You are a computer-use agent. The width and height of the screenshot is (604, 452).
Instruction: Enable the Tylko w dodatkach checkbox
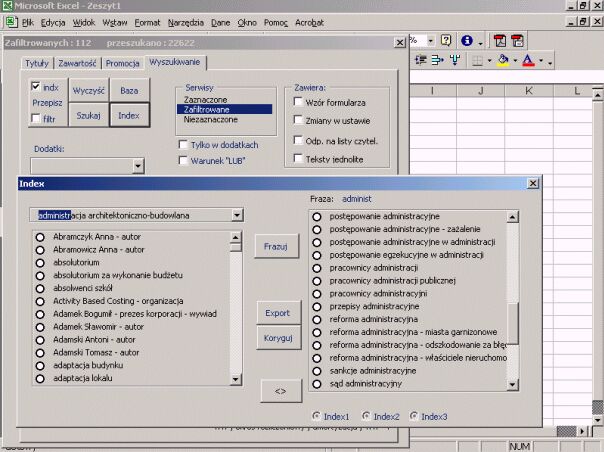coord(183,145)
